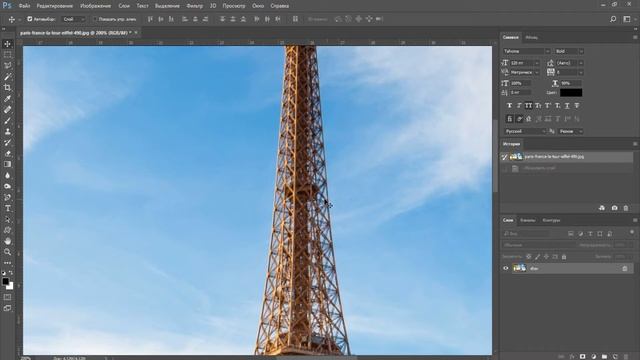The width and height of the screenshot is (640, 360).
Task: Select the Move tool in the toolbox
Action: (7, 44)
